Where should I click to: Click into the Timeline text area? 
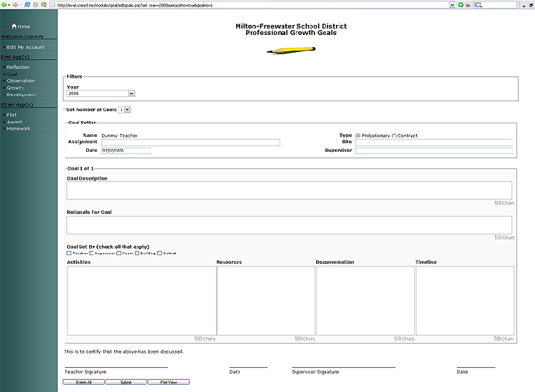click(464, 301)
